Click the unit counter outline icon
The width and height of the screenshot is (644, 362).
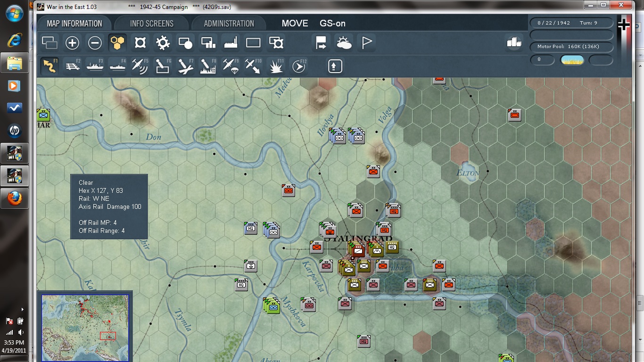140,43
